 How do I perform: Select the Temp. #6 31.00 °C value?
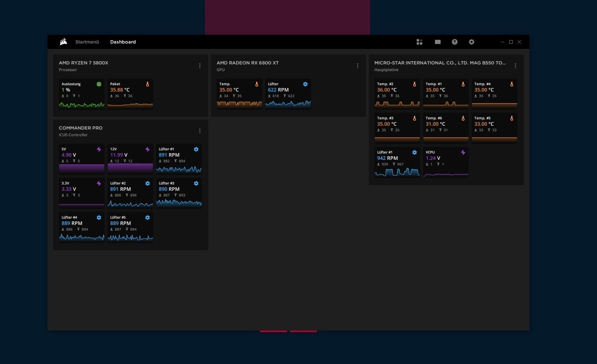(435, 124)
